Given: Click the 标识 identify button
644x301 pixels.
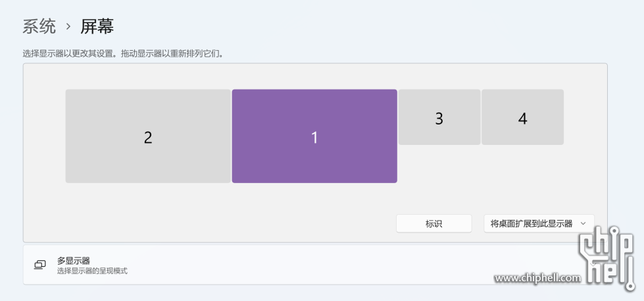Looking at the screenshot, I should click(x=433, y=224).
